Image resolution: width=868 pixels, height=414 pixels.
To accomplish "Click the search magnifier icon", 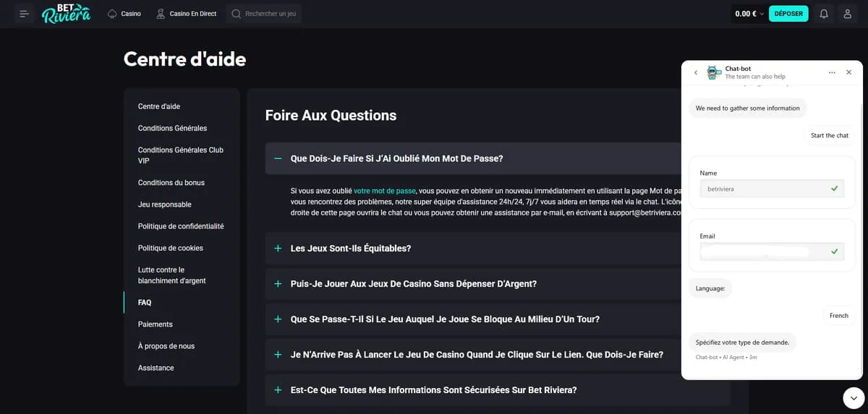I will point(236,14).
